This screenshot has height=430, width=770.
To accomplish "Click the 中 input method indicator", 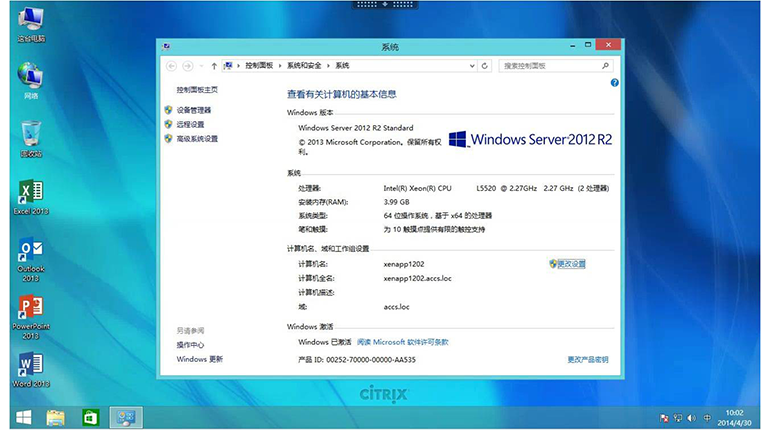I will 707,418.
